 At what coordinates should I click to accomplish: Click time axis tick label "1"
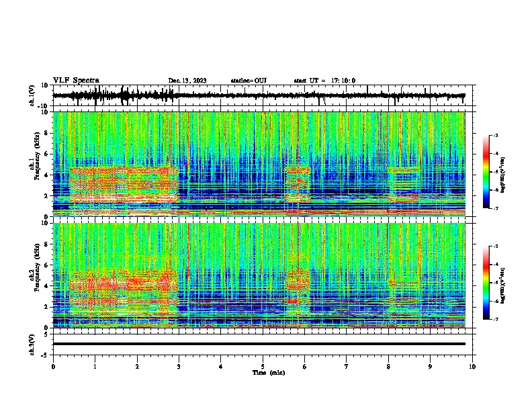95,367
